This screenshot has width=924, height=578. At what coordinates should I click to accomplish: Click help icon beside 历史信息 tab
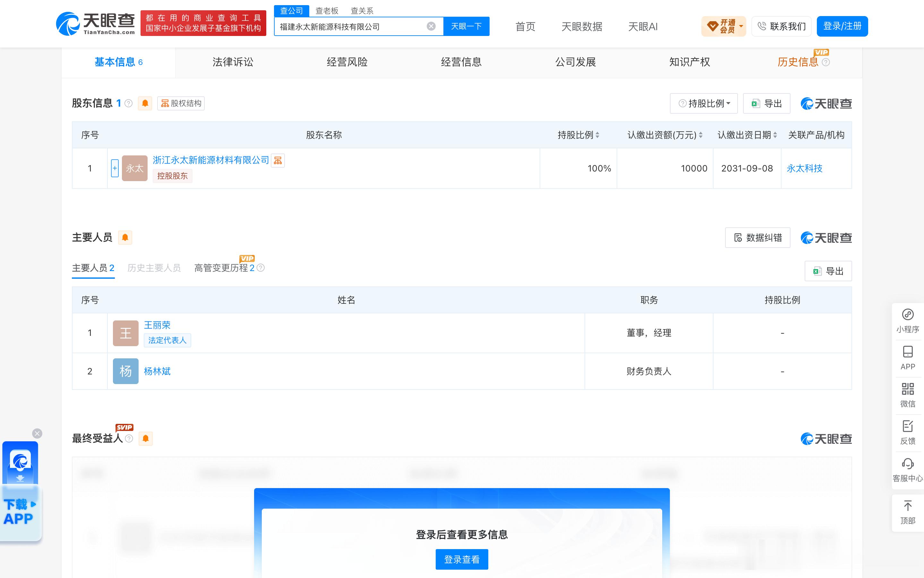coord(826,62)
